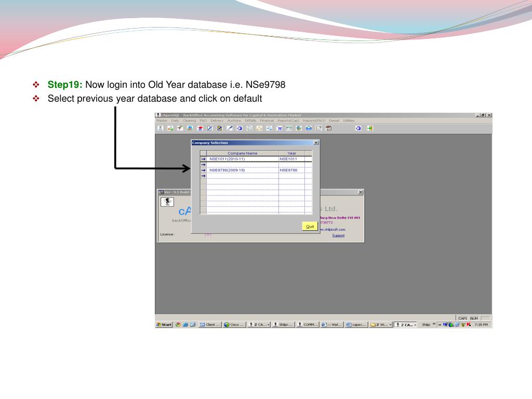Switch to the COMM... taskbar window

pos(308,325)
